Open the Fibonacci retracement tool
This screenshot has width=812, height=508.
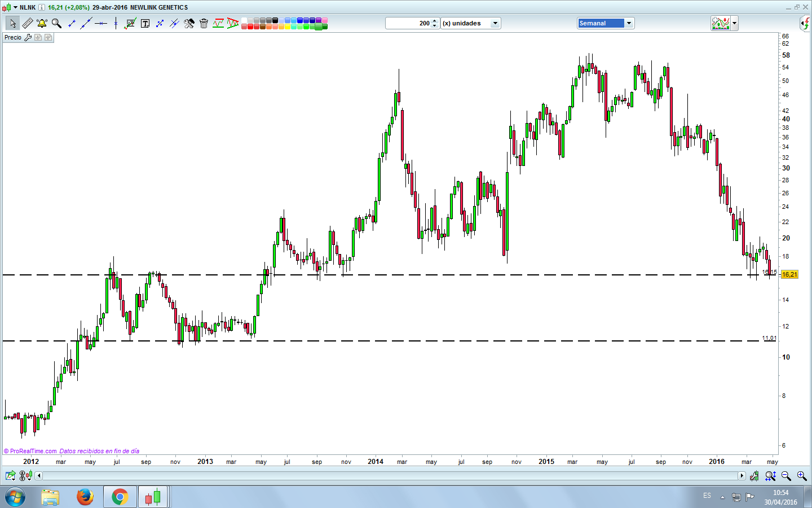[x=130, y=23]
